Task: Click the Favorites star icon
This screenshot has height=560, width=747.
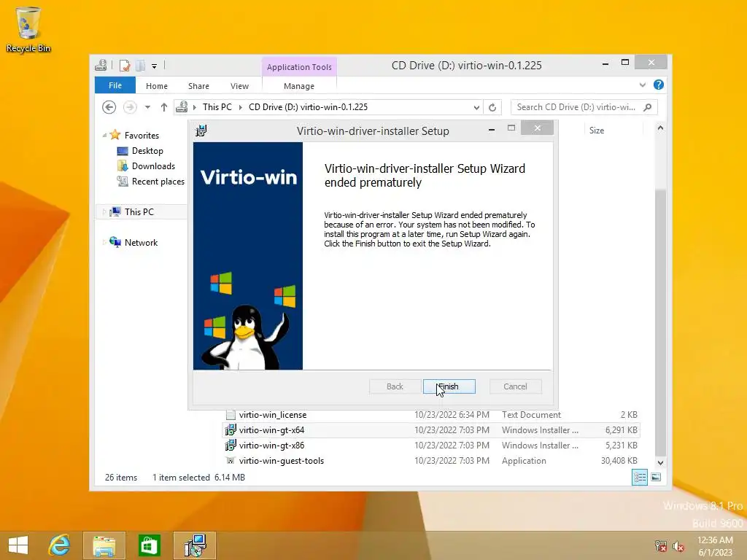Action: tap(115, 135)
